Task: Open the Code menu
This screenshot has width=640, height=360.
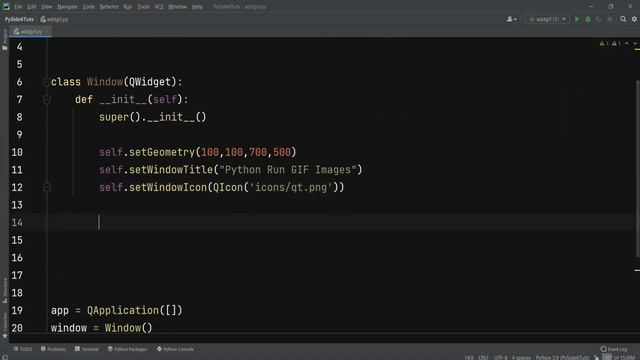Action: (89, 7)
